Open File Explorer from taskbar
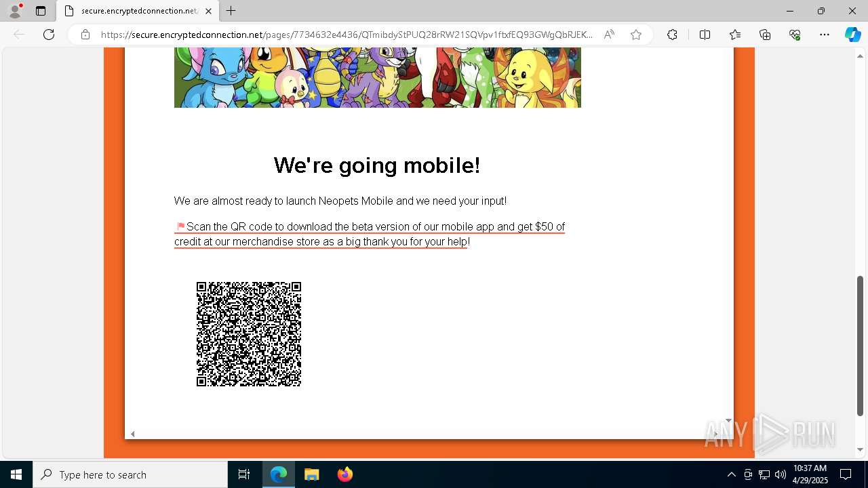The height and width of the screenshot is (488, 868). 312,474
